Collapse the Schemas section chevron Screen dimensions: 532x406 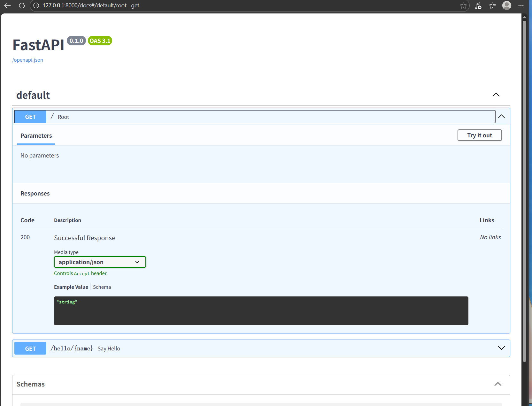498,384
